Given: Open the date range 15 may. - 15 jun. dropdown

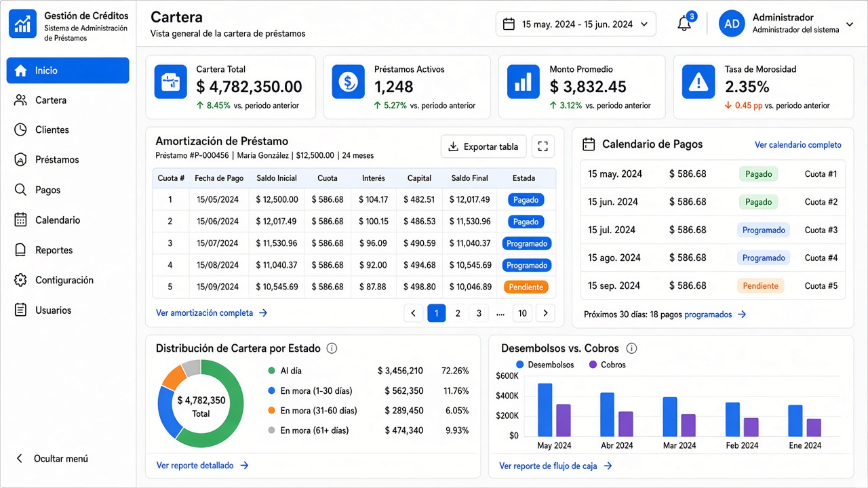Looking at the screenshot, I should click(576, 24).
